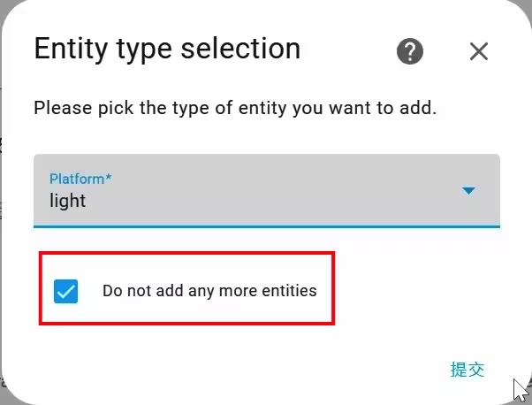532x405 pixels.
Task: Click the teal 提交 link text
Action: tap(467, 370)
